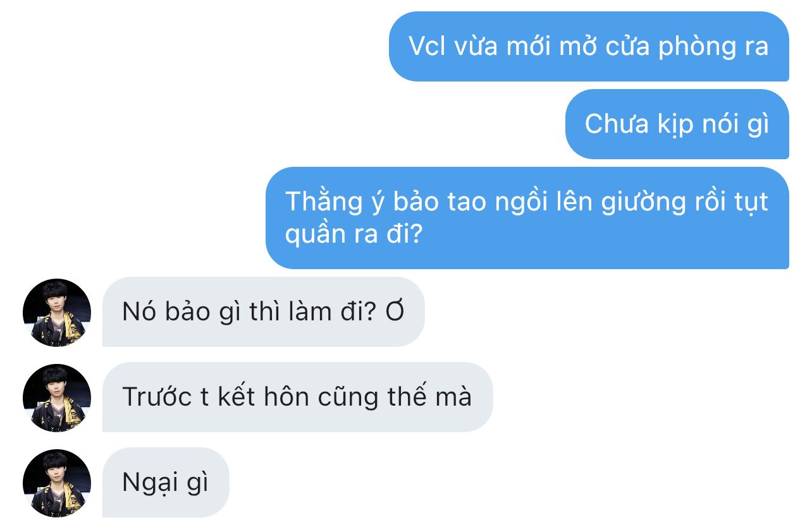Select the "Trước t kết hôn cũng thế mà" bubble

tap(297, 397)
